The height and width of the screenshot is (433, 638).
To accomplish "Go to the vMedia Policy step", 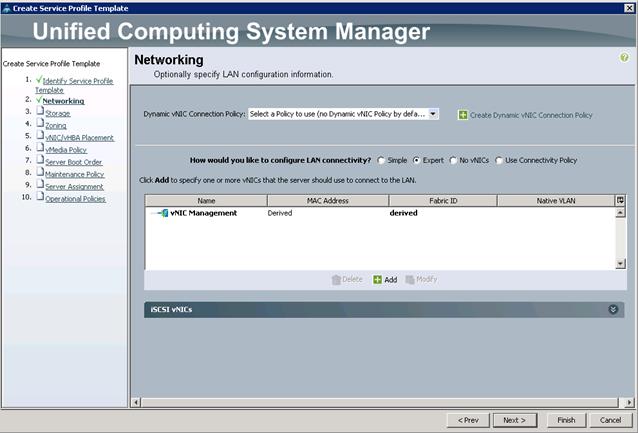I will 66,150.
